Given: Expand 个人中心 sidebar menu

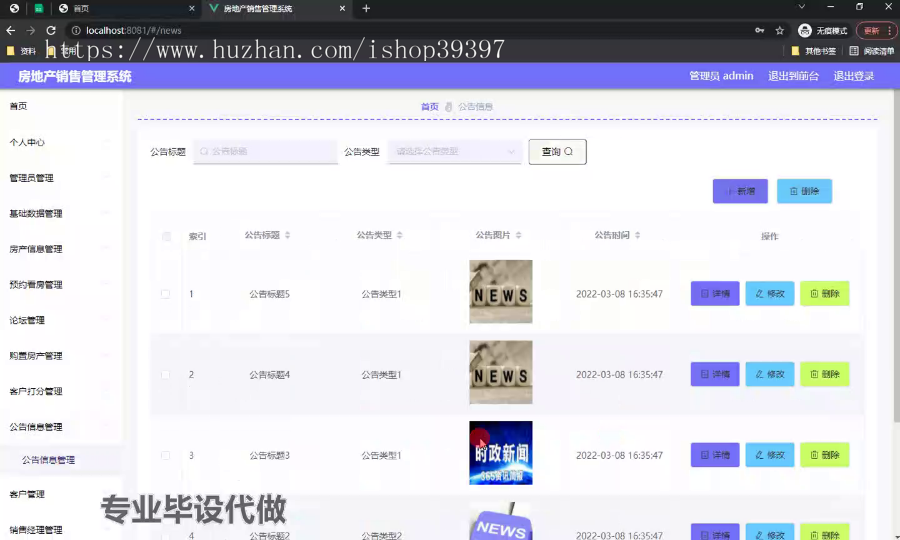Looking at the screenshot, I should coord(60,142).
